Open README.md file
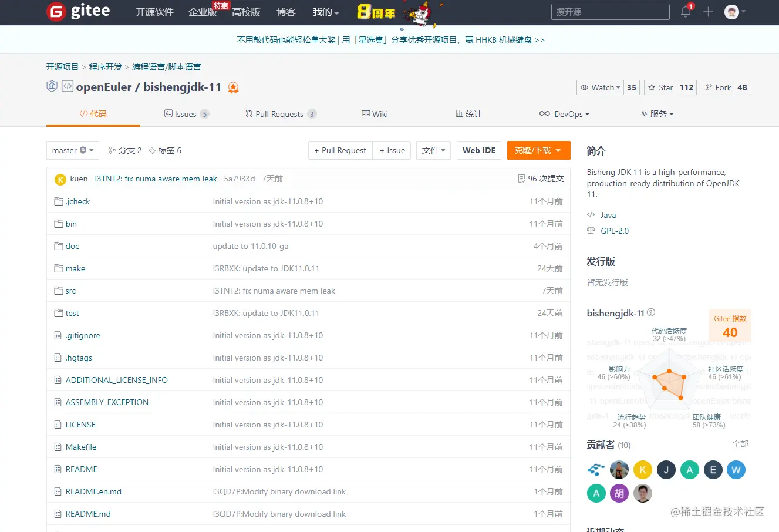779x532 pixels. tap(88, 514)
